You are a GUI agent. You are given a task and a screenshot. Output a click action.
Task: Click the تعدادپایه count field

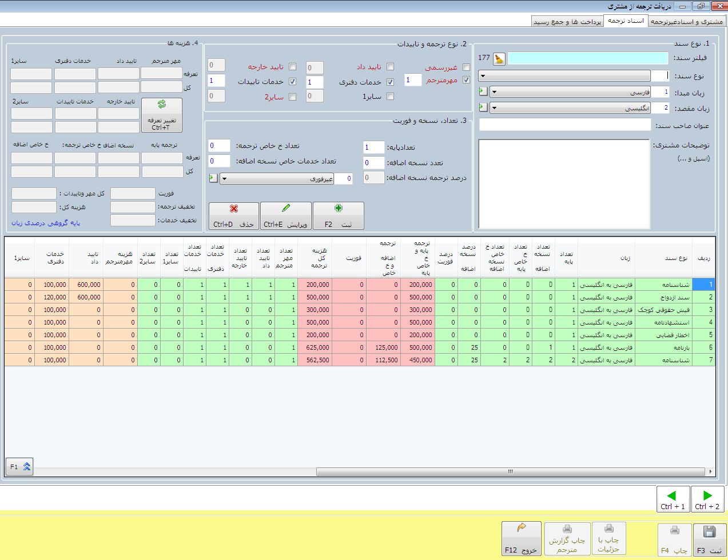pos(373,147)
